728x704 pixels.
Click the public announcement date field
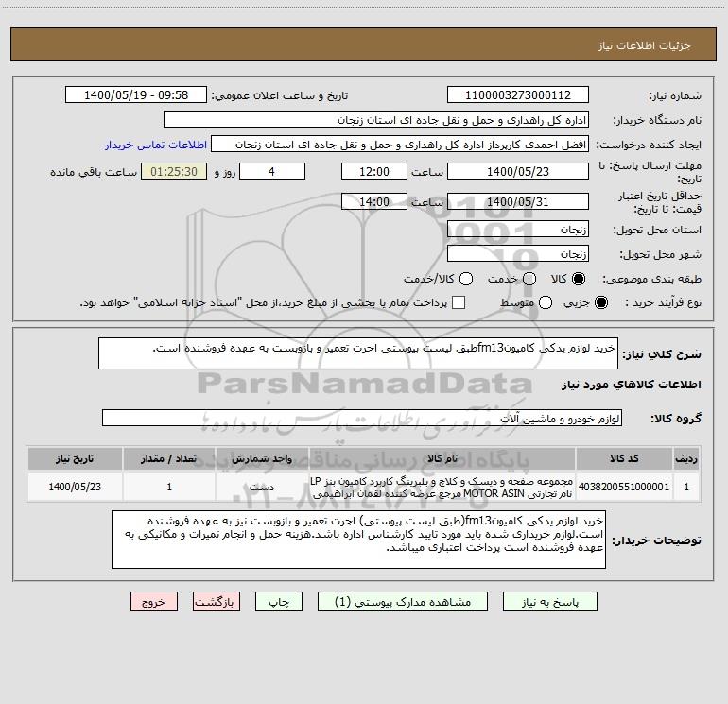tap(136, 95)
